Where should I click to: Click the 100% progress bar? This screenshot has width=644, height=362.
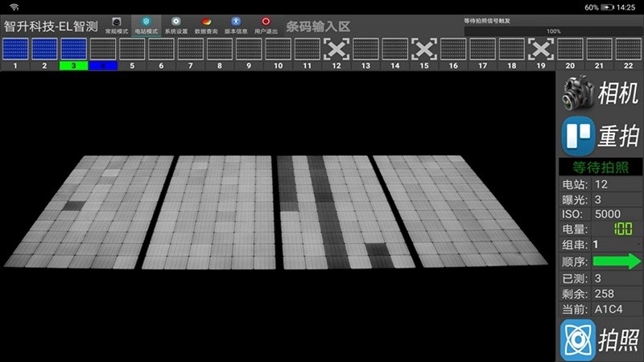coord(553,31)
